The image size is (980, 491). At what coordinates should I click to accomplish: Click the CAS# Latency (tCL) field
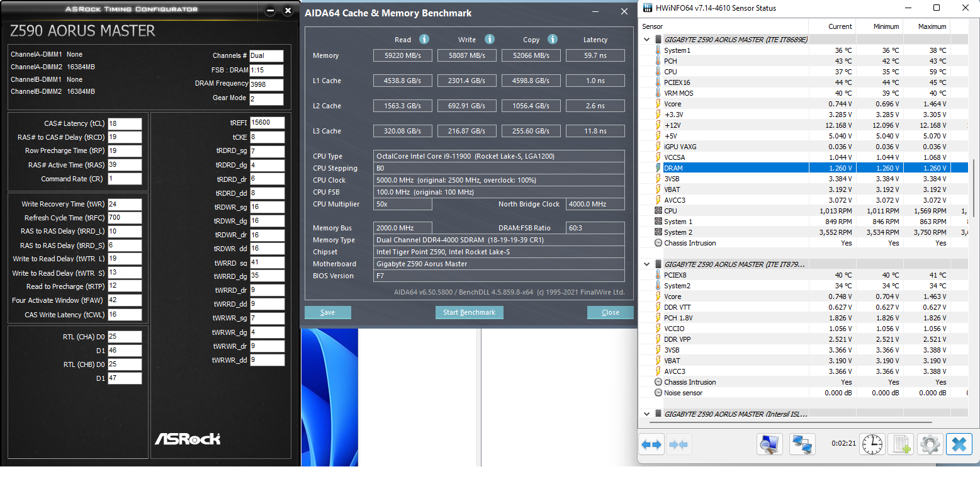pyautogui.click(x=125, y=123)
